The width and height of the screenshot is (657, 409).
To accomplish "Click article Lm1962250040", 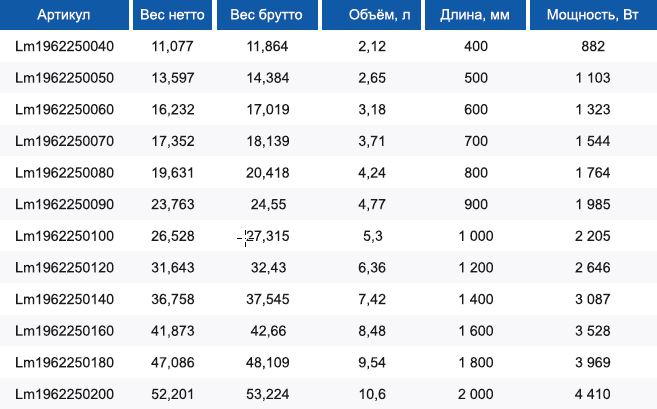I will [65, 46].
